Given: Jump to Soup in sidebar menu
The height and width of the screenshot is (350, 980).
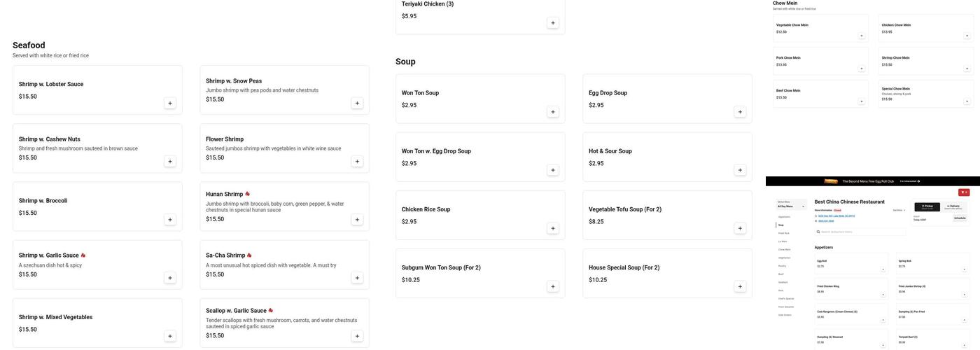Looking at the screenshot, I should [x=781, y=225].
